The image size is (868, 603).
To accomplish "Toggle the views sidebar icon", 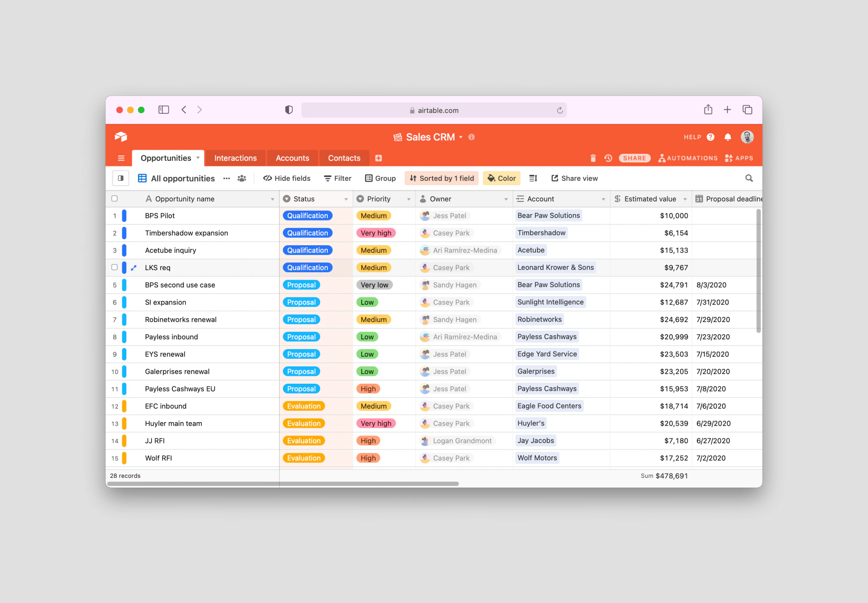I will point(121,178).
